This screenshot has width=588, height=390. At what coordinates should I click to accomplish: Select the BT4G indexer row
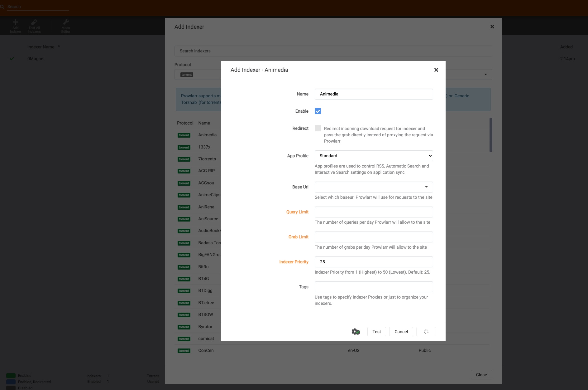(x=204, y=279)
